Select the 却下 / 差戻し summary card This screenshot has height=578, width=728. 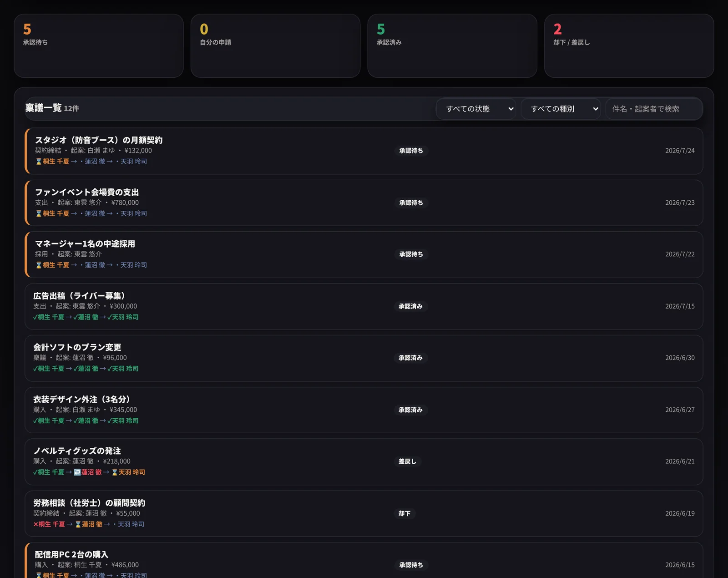click(x=629, y=46)
